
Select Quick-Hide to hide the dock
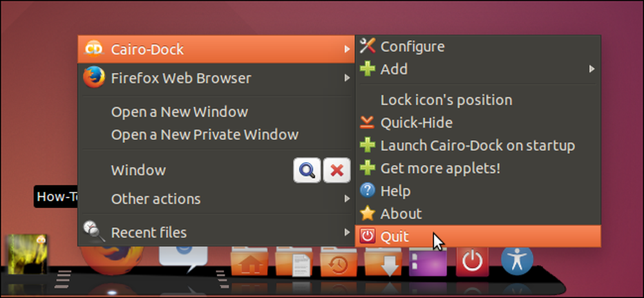point(478,122)
